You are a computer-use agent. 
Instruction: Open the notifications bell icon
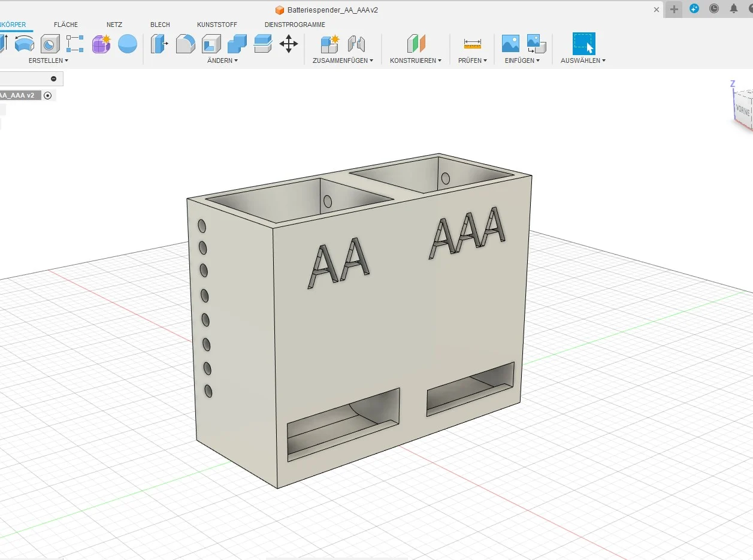[734, 9]
